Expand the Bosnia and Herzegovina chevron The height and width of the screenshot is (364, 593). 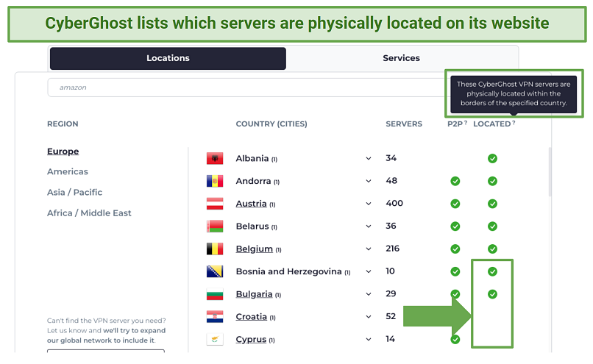point(369,271)
